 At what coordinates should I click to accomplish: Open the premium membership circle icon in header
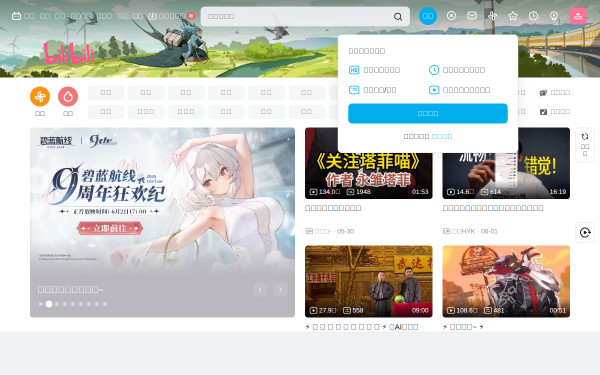pos(452,16)
